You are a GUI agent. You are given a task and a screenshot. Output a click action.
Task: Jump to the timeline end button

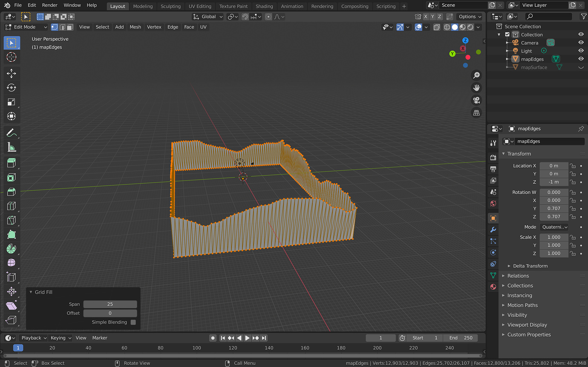264,338
